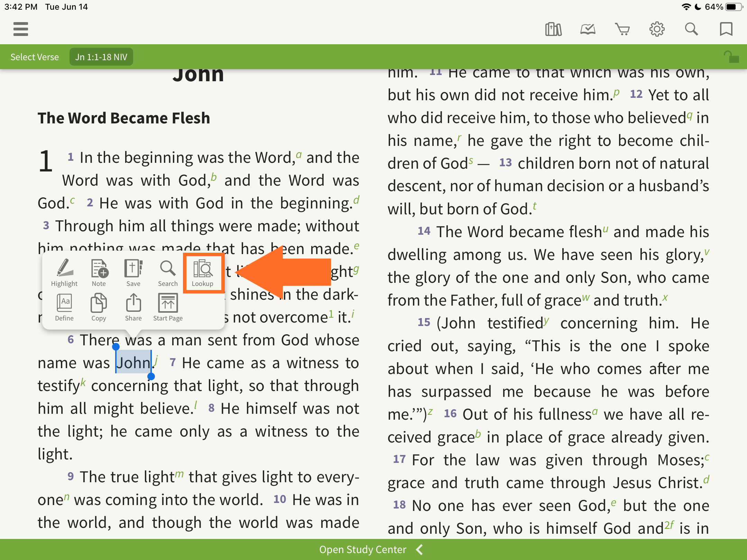Tap the selected word John
747x560 pixels.
(133, 362)
